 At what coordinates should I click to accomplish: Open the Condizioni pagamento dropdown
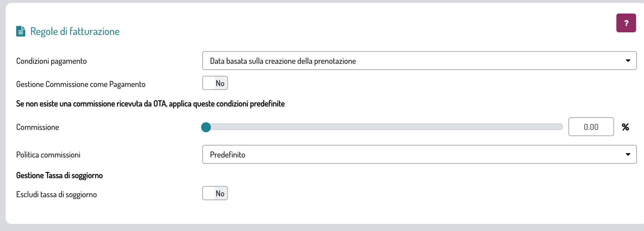tap(412, 61)
